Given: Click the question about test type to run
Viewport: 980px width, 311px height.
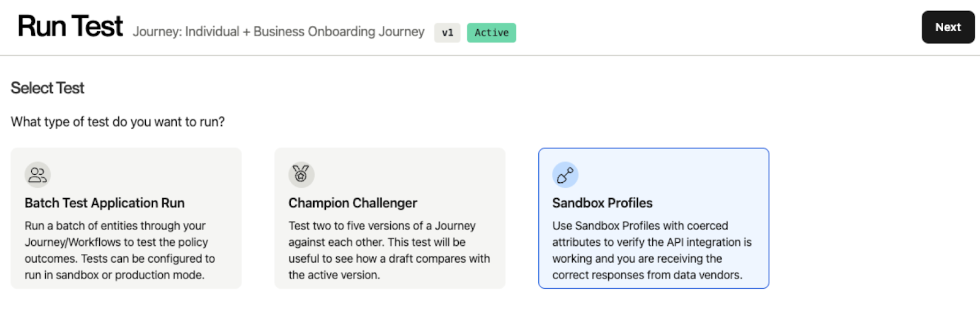Looking at the screenshot, I should [x=118, y=122].
